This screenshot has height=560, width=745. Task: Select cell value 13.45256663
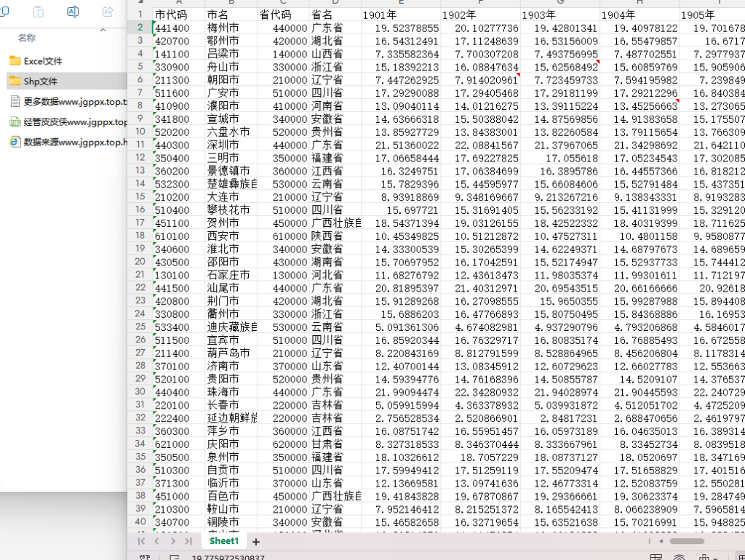coord(640,106)
